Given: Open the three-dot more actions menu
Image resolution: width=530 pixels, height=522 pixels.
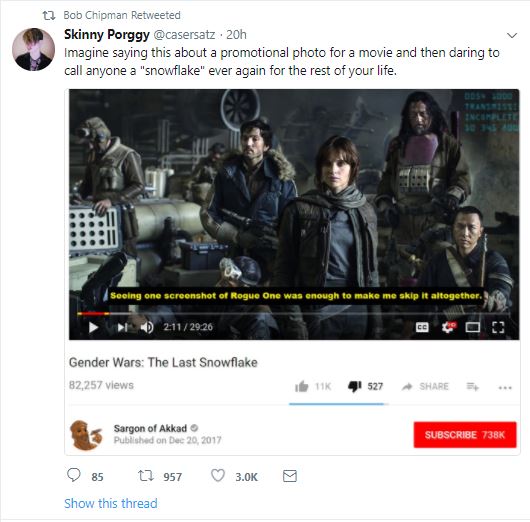Looking at the screenshot, I should click(505, 388).
